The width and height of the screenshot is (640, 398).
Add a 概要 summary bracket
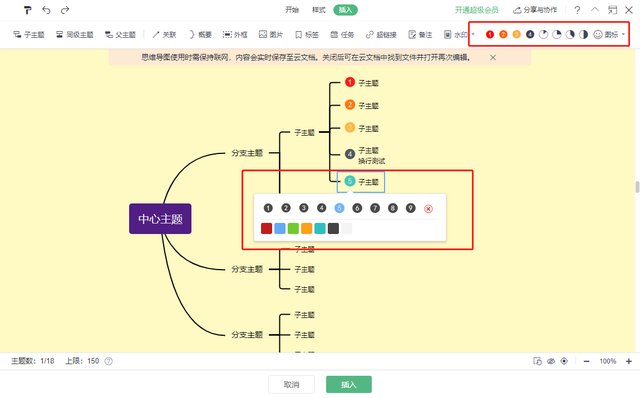point(200,35)
